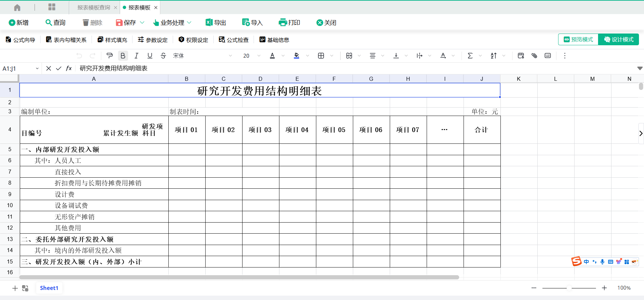
Task: Toggle italic formatting
Action: [136, 56]
